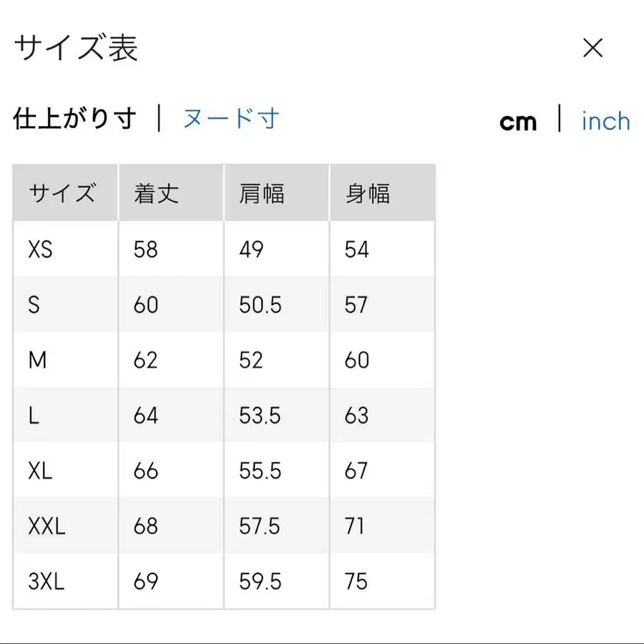Click the 53.5 shoulder width value
This screenshot has height=644, width=644.
[260, 416]
